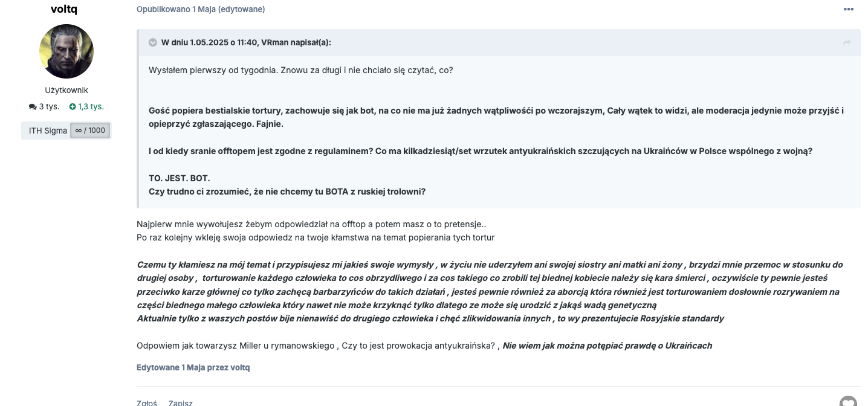Viewport: 868px width, 406px height.
Task: Click the ITH Sigma badge label
Action: click(x=48, y=130)
